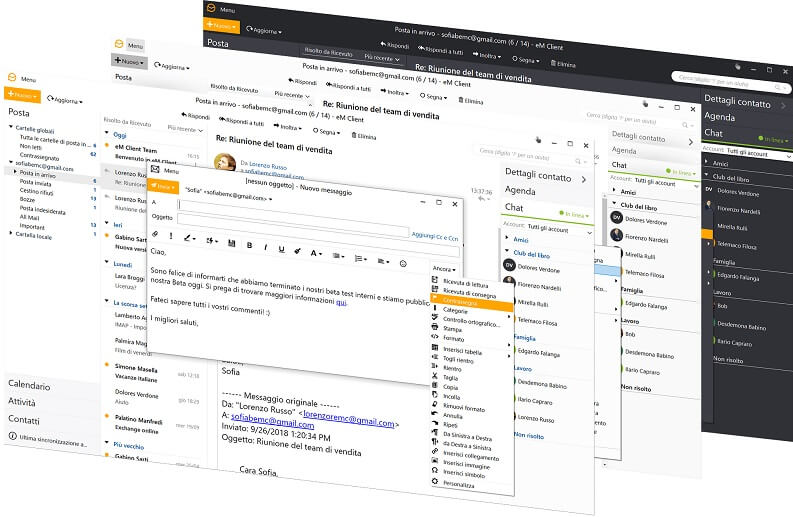Select the Bozze folder
This screenshot has width=793, height=517.
[27, 200]
